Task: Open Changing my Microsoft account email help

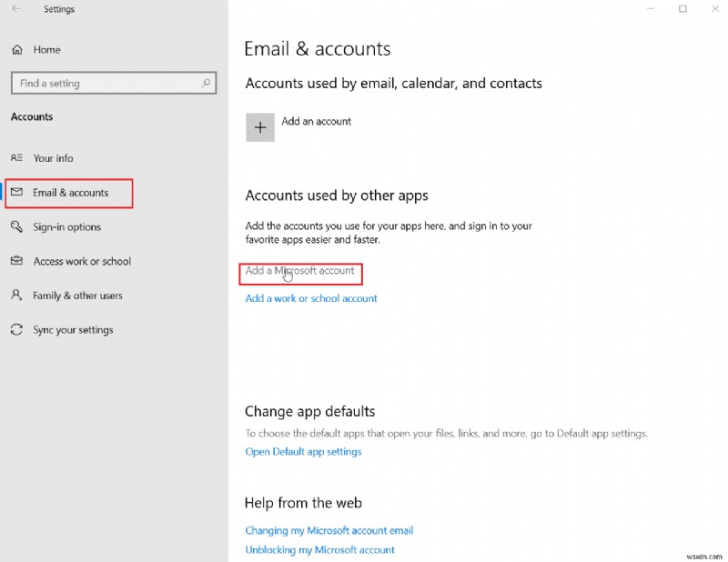Action: (329, 530)
